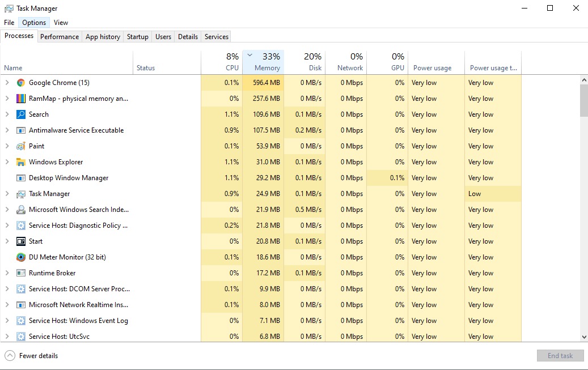Image resolution: width=588 pixels, height=370 pixels.
Task: Expand the Windows Explorer process group
Action: (7, 162)
